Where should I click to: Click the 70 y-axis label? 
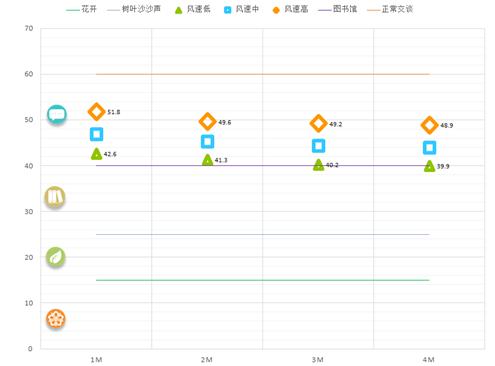tap(29, 28)
